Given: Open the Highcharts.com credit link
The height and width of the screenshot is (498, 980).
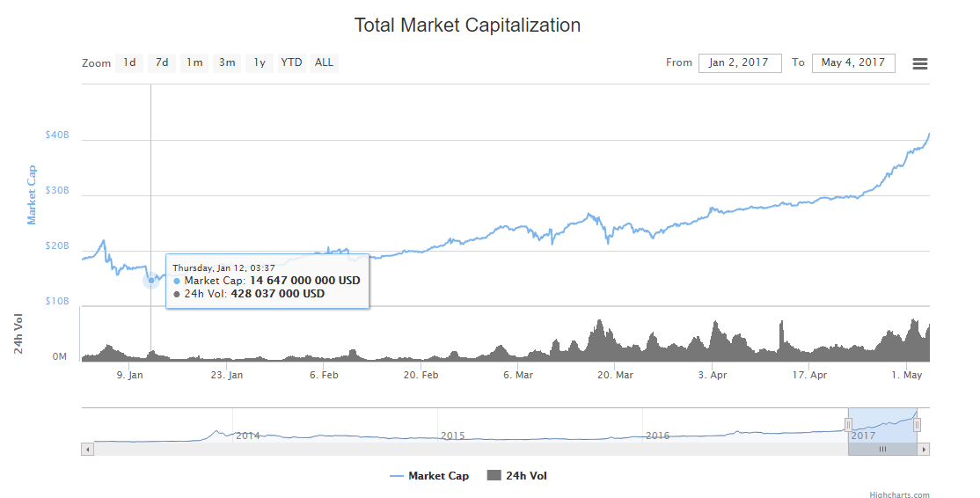Looking at the screenshot, I should pos(899,495).
